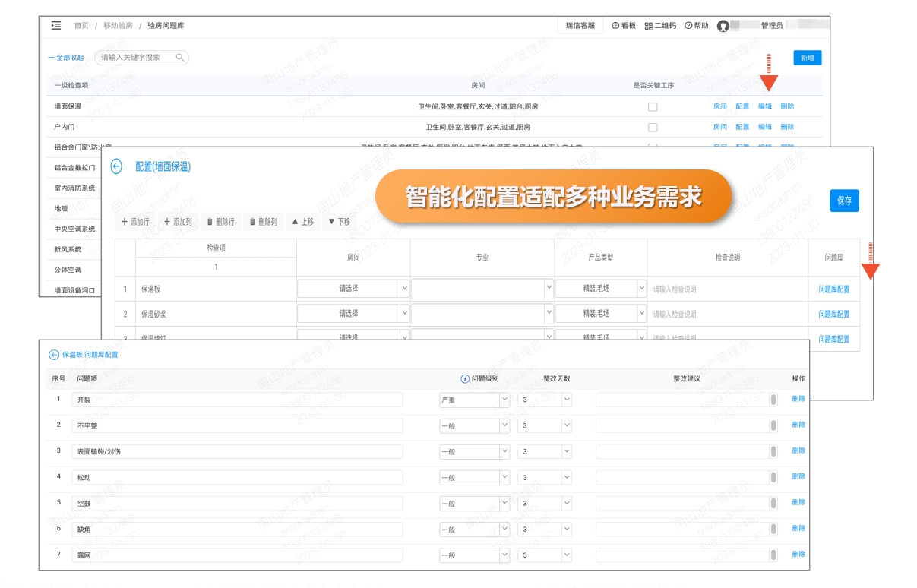Click 首页 in the breadcrumb
Viewport: 917px width, 588px height.
(81, 26)
